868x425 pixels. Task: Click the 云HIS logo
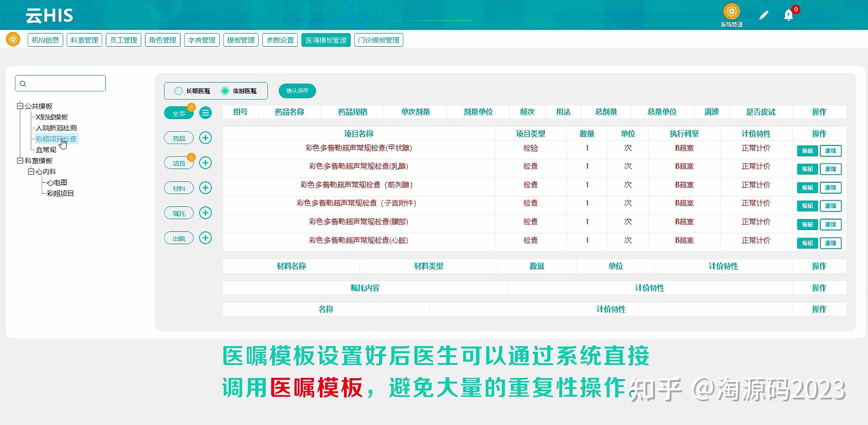pos(49,16)
